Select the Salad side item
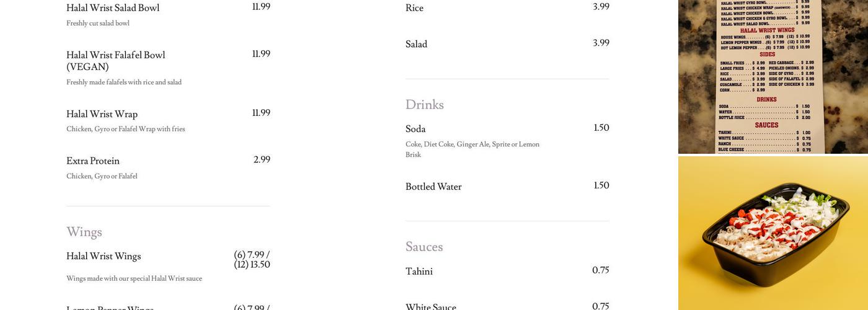868x310 pixels. click(x=416, y=44)
